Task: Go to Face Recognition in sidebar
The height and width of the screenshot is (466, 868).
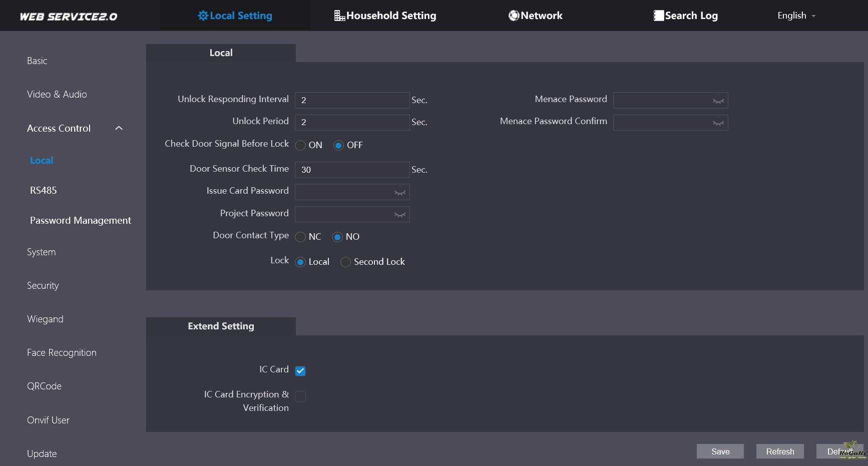Action: tap(62, 353)
